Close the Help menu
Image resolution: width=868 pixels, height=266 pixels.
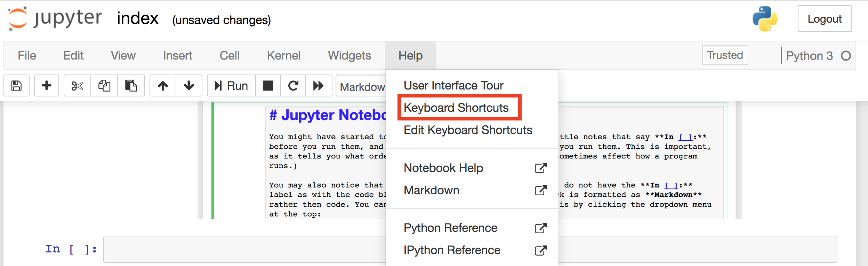(411, 55)
